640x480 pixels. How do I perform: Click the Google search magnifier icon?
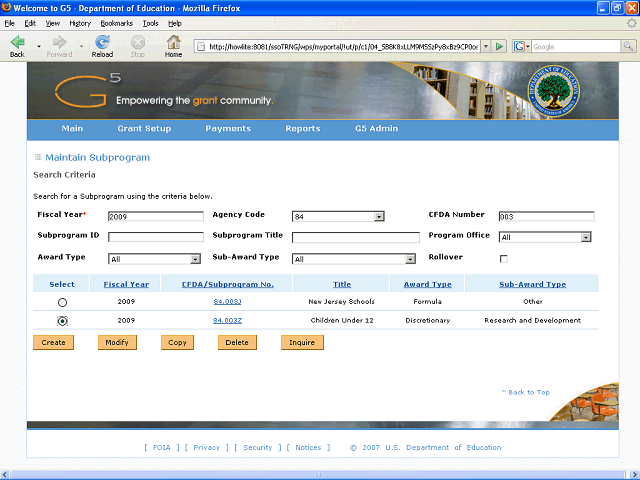coord(628,47)
